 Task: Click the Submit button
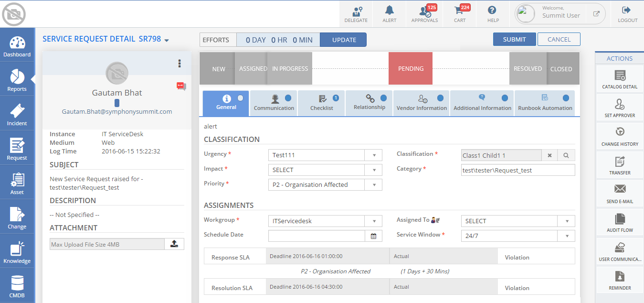point(514,40)
